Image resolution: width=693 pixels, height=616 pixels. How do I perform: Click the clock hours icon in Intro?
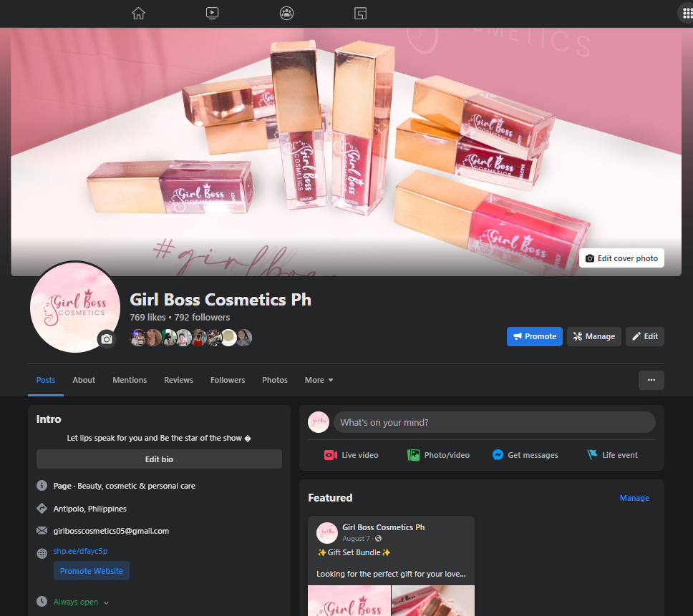coord(42,601)
